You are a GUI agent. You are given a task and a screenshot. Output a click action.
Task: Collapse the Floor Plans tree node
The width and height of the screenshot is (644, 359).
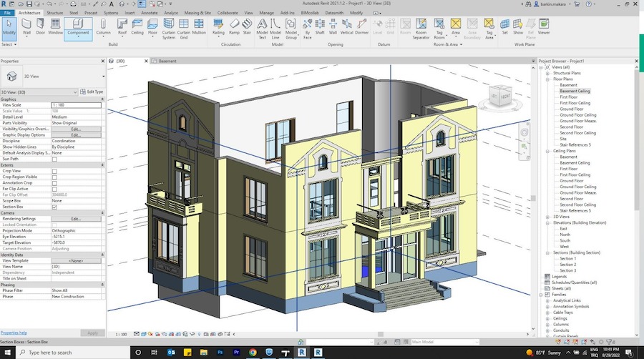click(547, 79)
